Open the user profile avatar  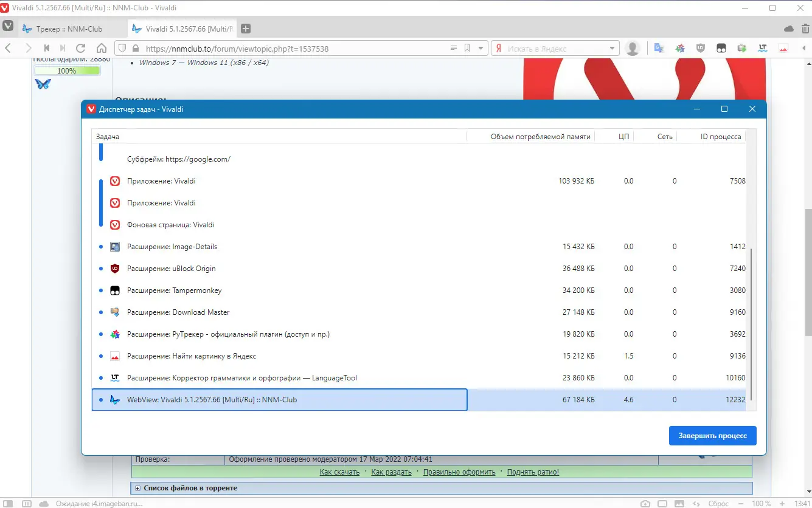click(633, 49)
